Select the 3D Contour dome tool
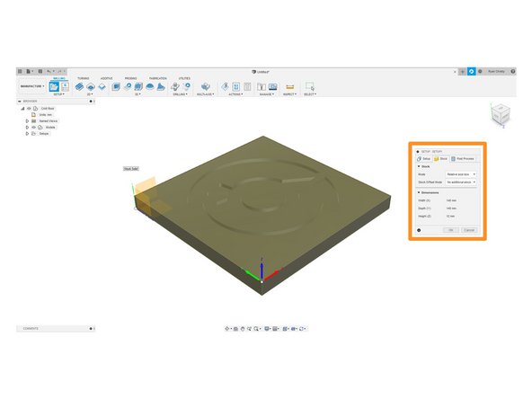 click(x=149, y=86)
